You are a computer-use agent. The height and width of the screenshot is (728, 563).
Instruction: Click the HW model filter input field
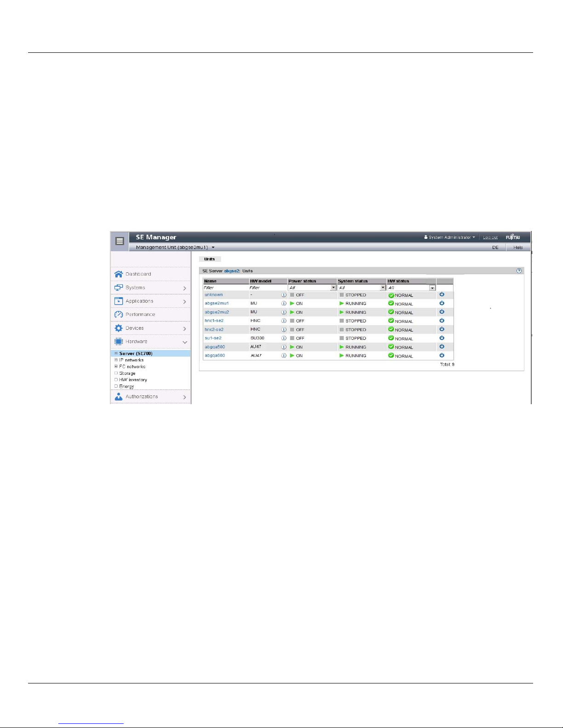(x=268, y=288)
